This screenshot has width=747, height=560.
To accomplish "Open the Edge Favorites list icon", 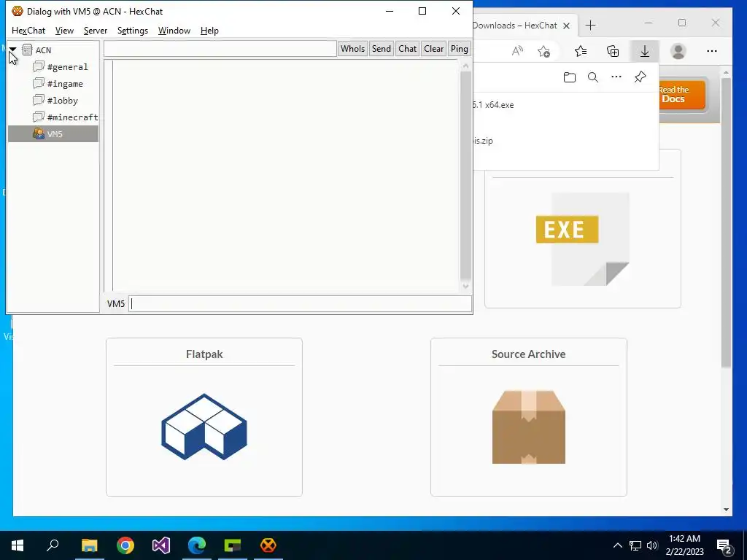I will pyautogui.click(x=580, y=51).
